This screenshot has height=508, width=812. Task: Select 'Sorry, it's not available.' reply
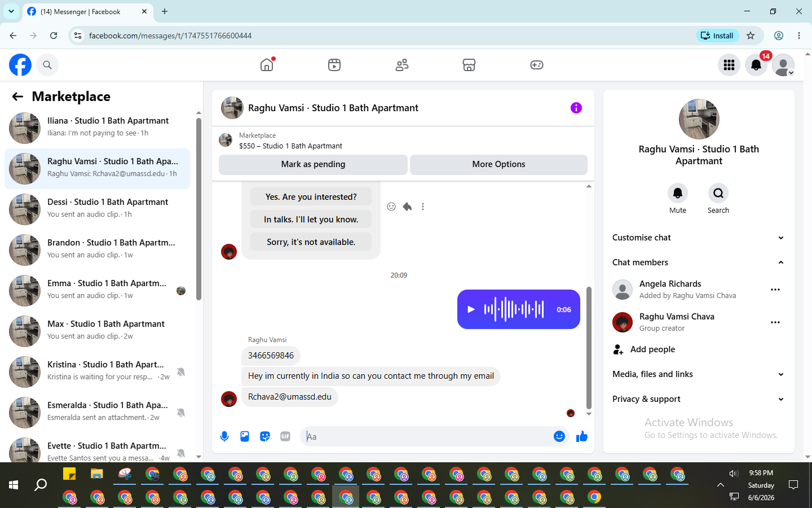pyautogui.click(x=311, y=242)
